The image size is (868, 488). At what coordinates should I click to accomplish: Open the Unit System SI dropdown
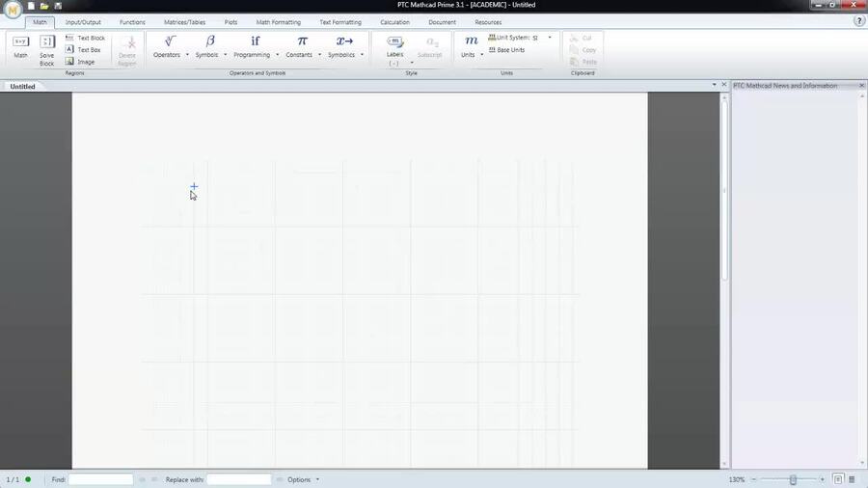[550, 38]
